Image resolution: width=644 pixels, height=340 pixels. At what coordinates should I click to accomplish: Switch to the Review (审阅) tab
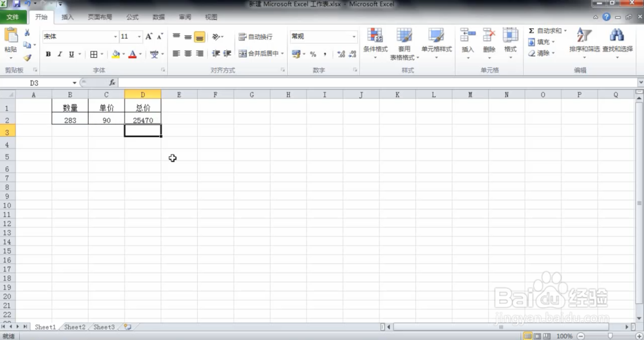[x=185, y=17]
